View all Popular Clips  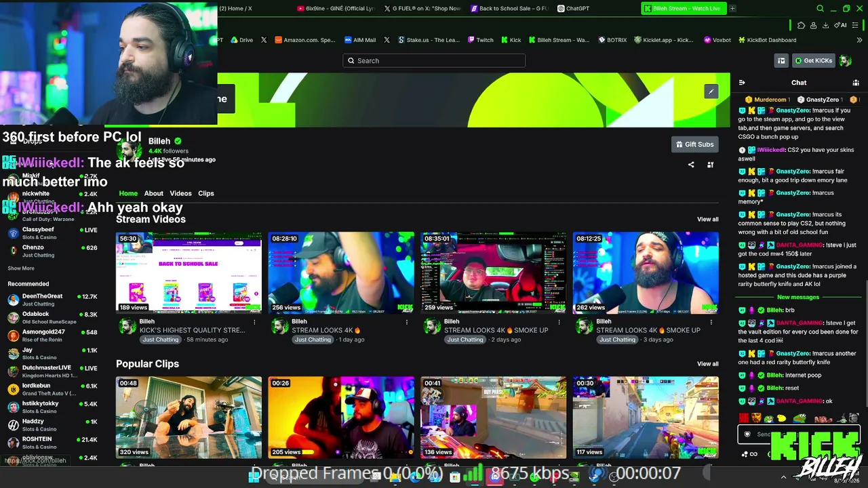click(707, 364)
